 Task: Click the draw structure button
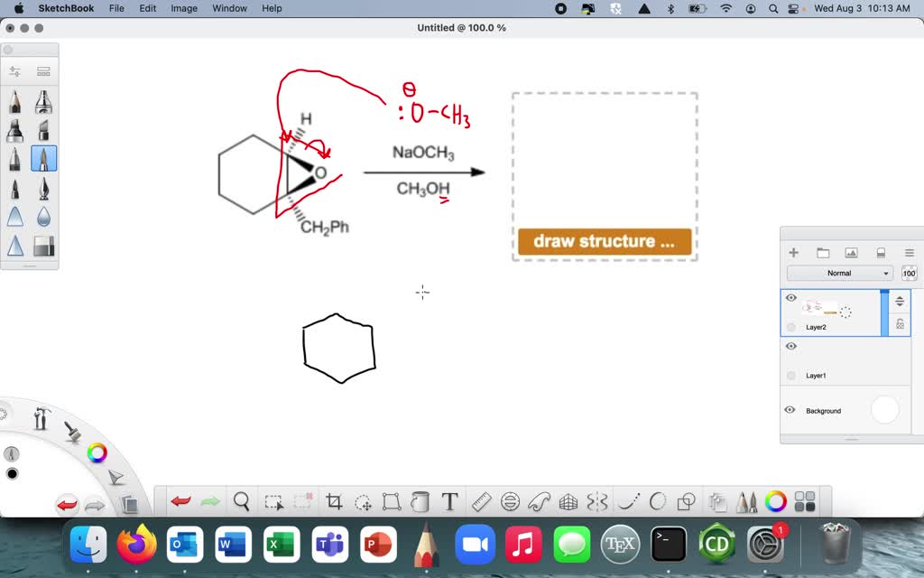605,241
